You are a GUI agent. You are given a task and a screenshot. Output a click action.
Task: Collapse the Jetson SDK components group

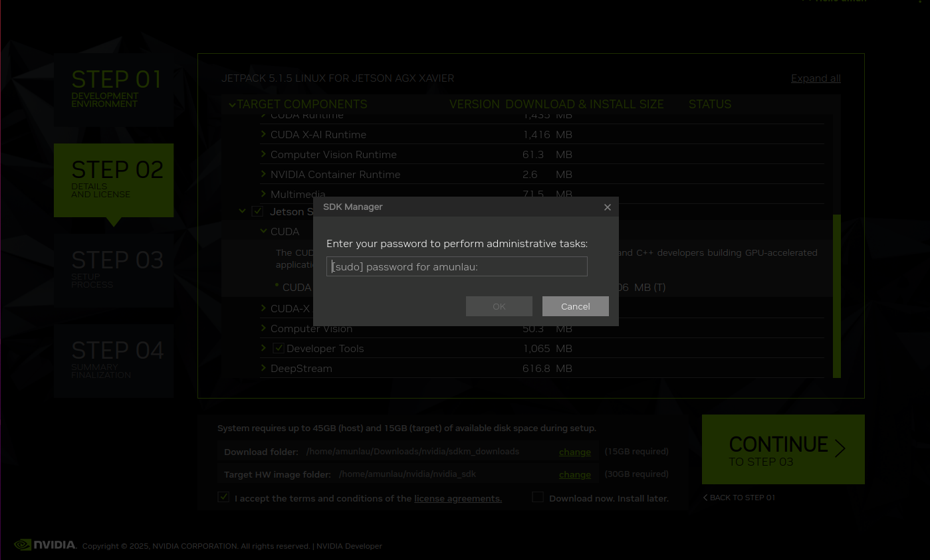pos(243,211)
